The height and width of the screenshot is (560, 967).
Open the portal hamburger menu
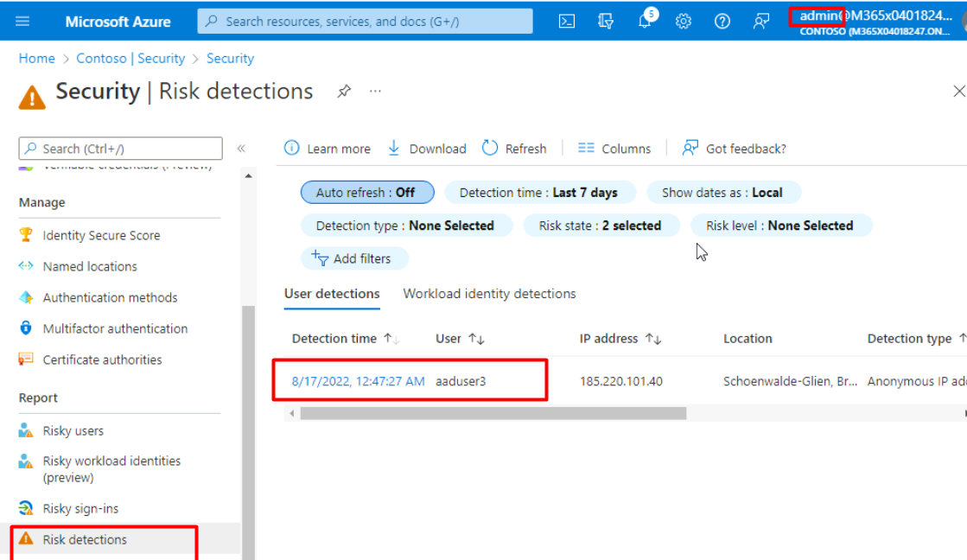point(22,21)
